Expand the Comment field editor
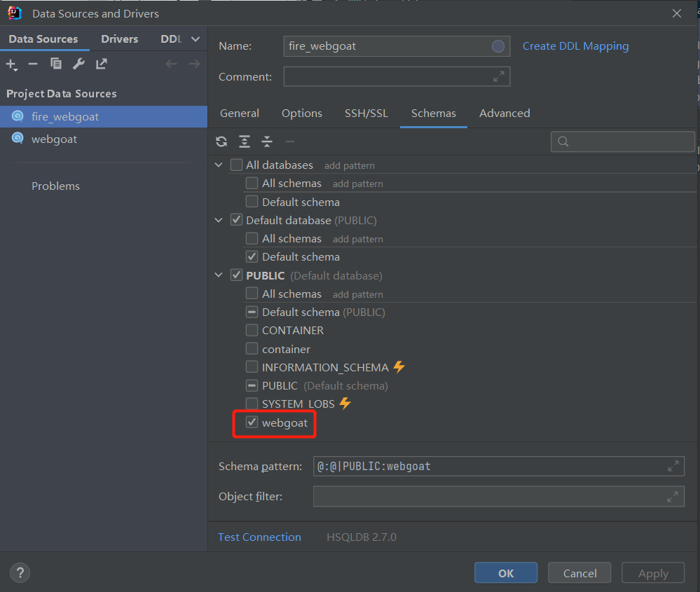The height and width of the screenshot is (592, 700). click(499, 77)
